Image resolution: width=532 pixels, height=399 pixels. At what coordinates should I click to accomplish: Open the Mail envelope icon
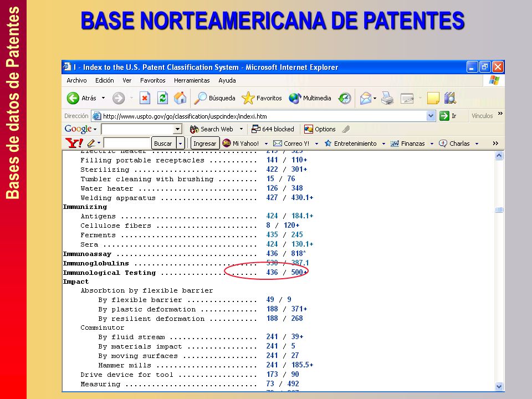(x=365, y=98)
